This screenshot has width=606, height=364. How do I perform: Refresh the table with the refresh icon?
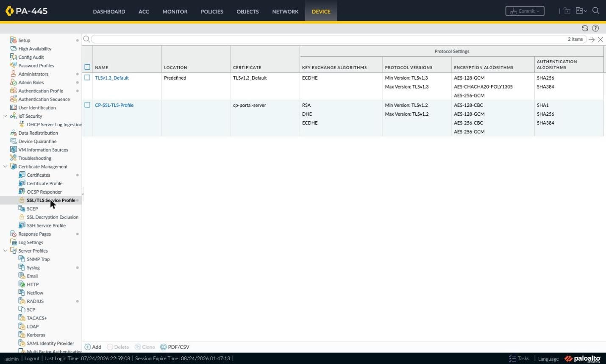585,28
